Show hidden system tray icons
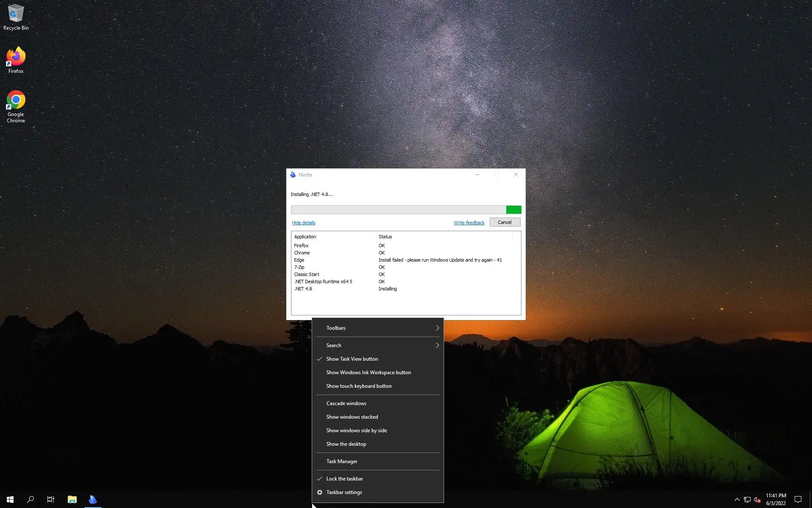The image size is (812, 508). (x=737, y=500)
